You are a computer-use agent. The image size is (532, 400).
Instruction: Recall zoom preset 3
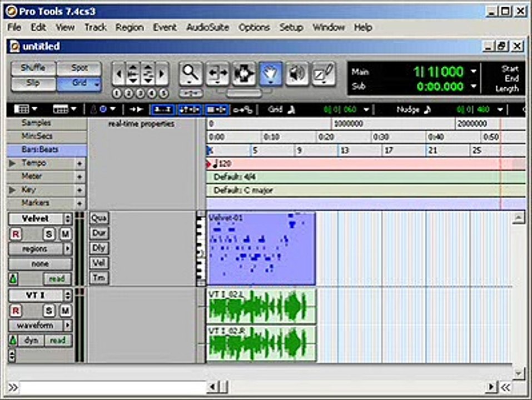pyautogui.click(x=140, y=93)
